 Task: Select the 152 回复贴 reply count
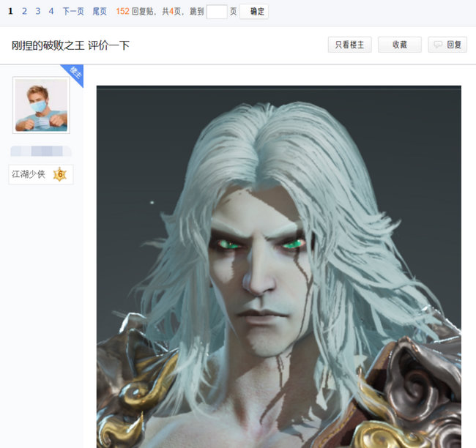(134, 12)
